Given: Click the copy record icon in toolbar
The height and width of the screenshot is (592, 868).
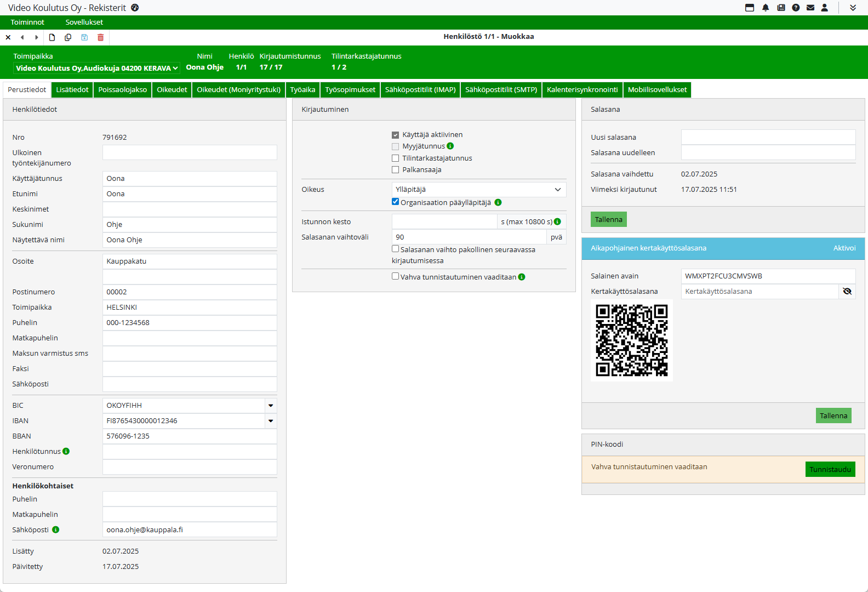Looking at the screenshot, I should [x=68, y=37].
